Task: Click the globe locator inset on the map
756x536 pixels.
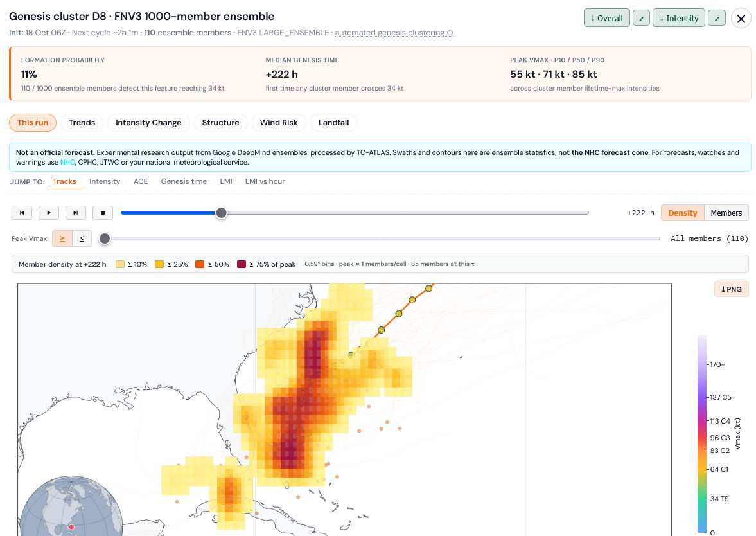Action: pos(71,506)
